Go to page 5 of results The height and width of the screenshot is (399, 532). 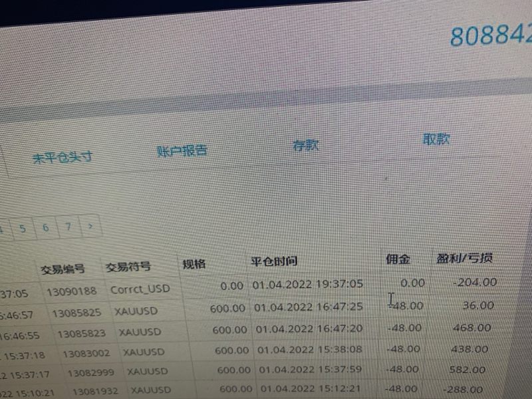click(x=23, y=228)
